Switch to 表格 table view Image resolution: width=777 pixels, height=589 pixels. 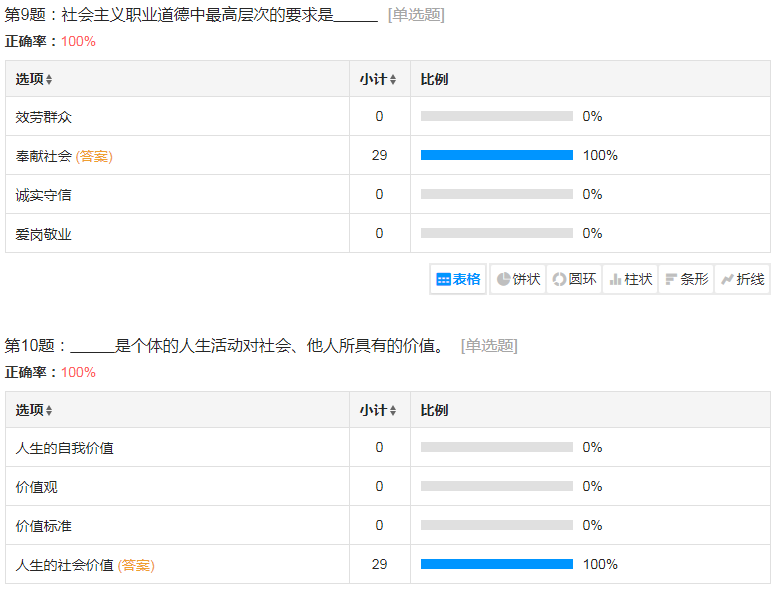pyautogui.click(x=459, y=279)
